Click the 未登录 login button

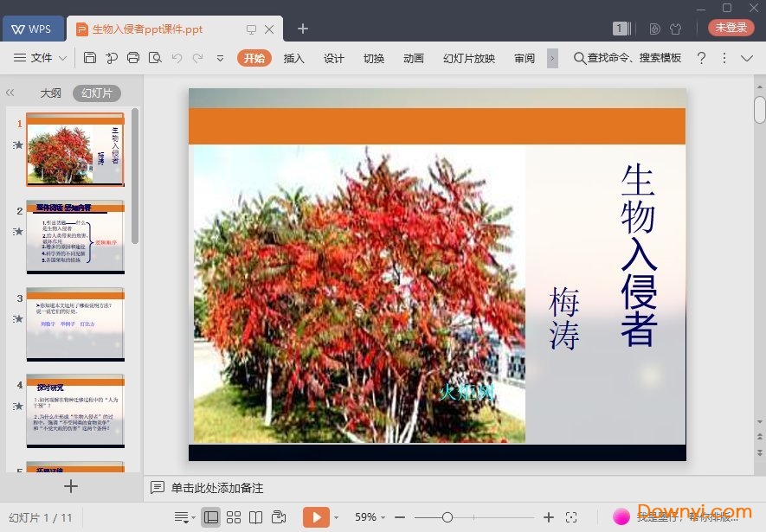pos(731,27)
